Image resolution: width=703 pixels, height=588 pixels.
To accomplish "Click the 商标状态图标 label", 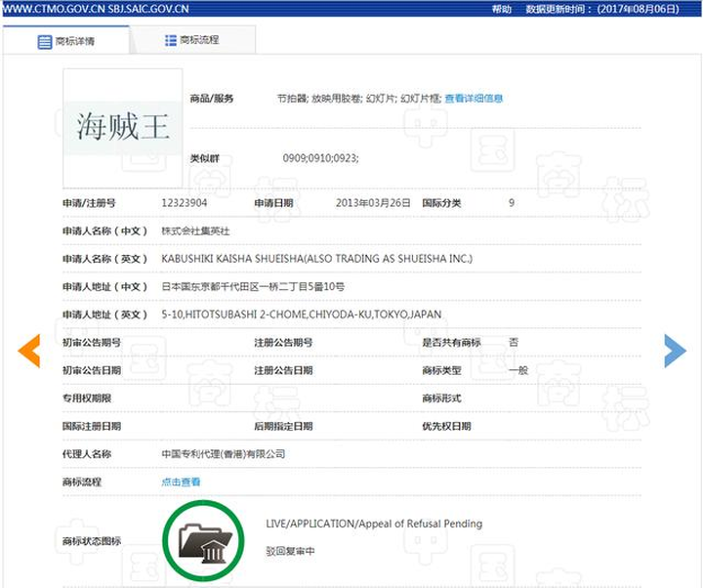I will pos(92,541).
